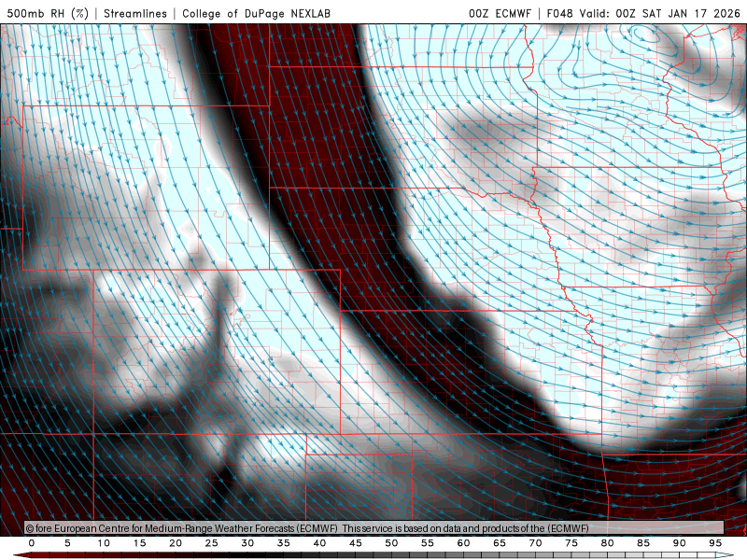
Task: Click "College of DuPage NEXLAB" header text
Action: (256, 13)
